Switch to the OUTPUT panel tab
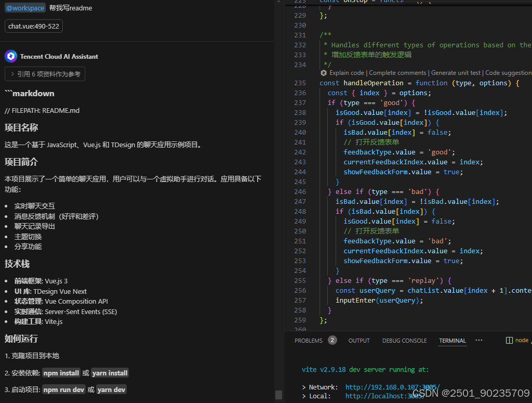Viewport: 532px width, 403px height. 359,341
